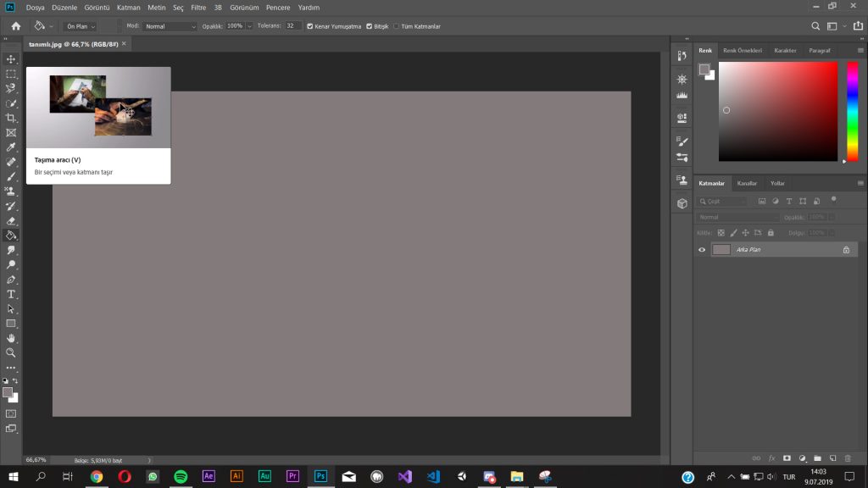Screen dimensions: 868x488
Task: Activate the Zoom magnifier tool
Action: 11,352
